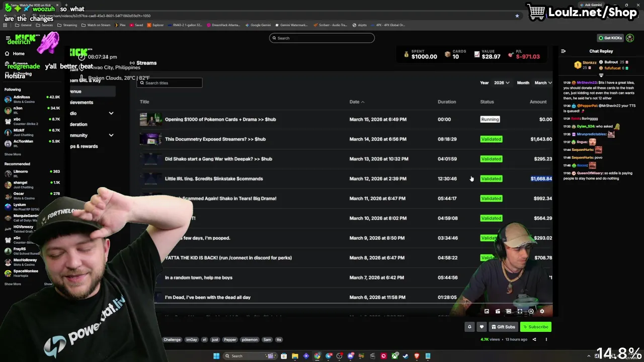
Task: Collapse the Chat Replay panel arrow
Action: tap(563, 51)
